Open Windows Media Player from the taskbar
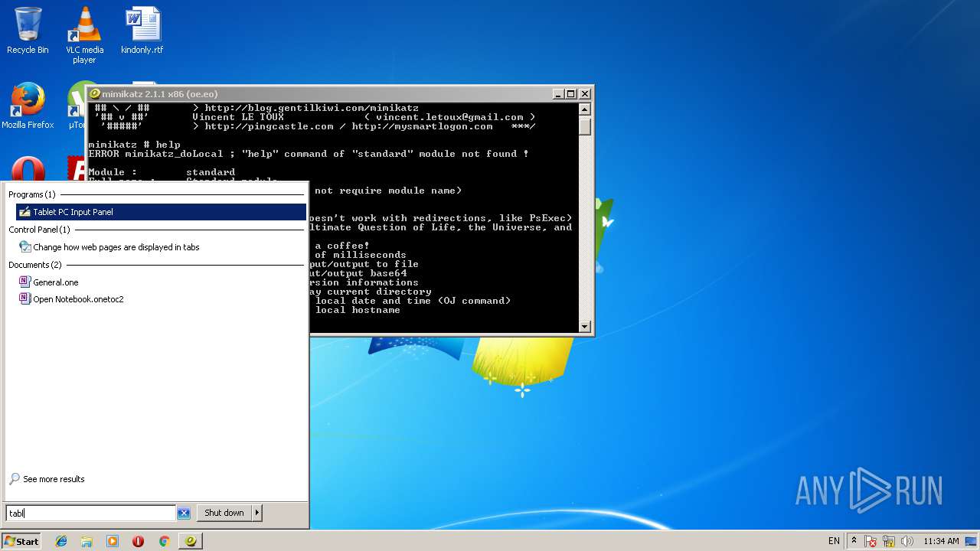 pyautogui.click(x=113, y=541)
